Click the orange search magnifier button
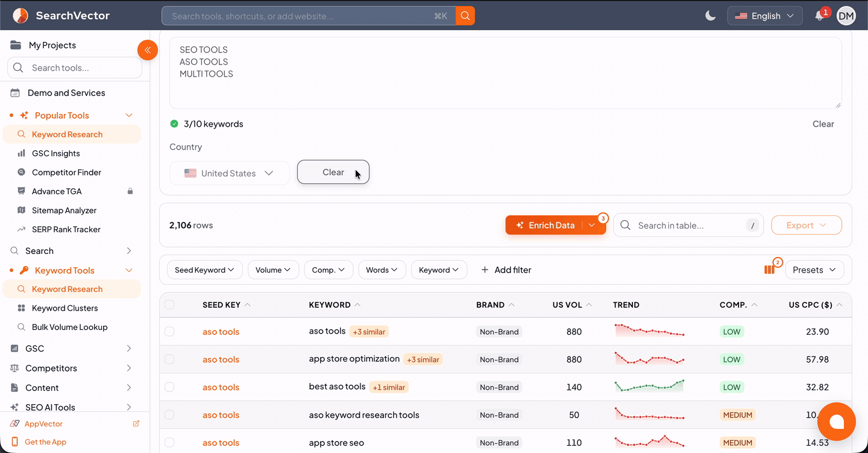 pyautogui.click(x=465, y=16)
